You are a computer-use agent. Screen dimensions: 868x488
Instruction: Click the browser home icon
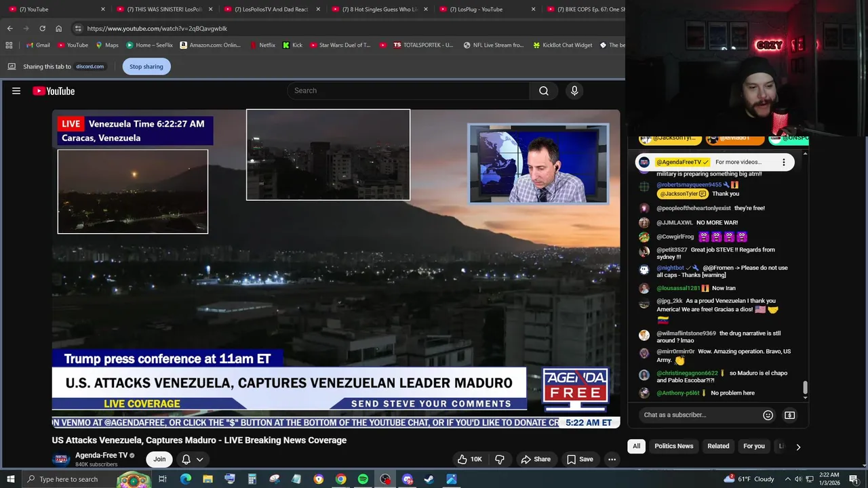point(59,28)
